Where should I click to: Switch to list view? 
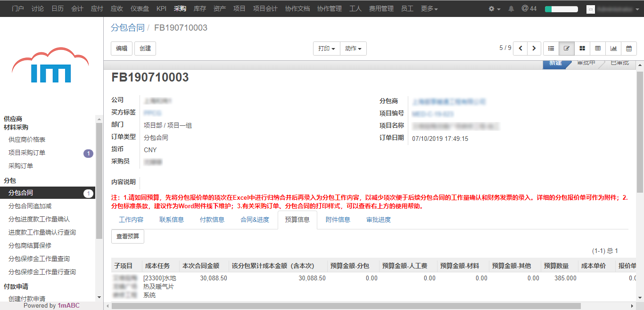click(x=551, y=49)
